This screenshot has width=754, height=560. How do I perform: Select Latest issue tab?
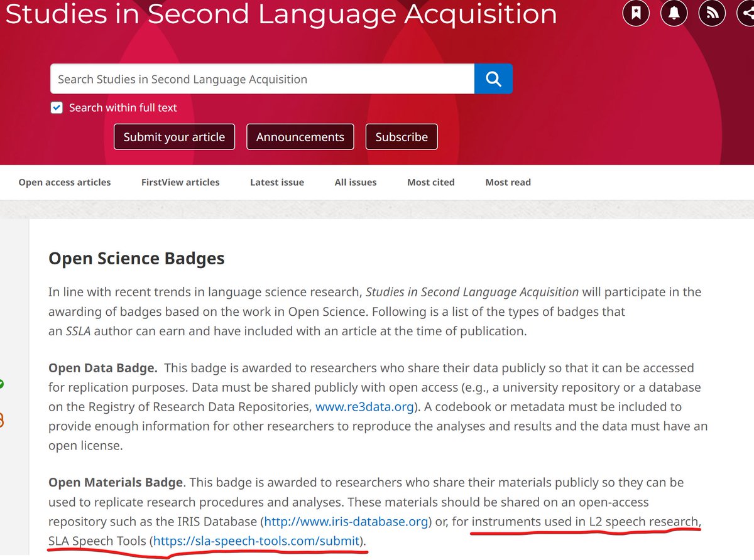277,182
